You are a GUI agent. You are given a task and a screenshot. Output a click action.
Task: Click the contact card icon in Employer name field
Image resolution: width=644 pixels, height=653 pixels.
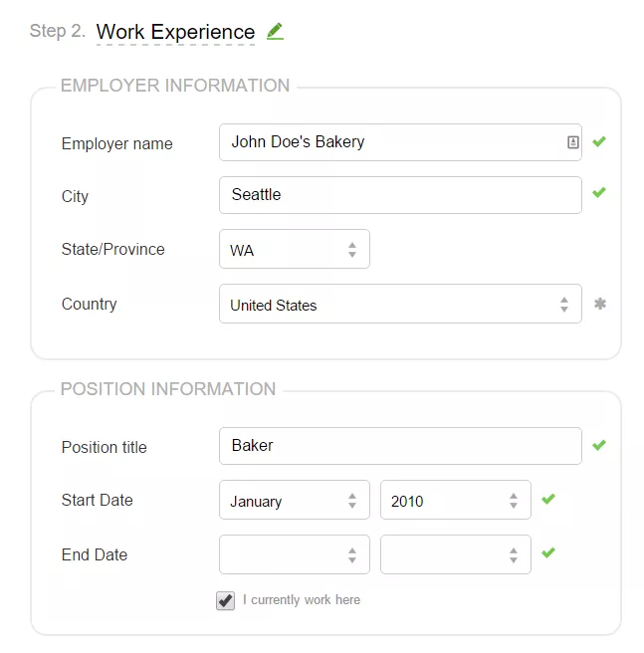click(572, 142)
